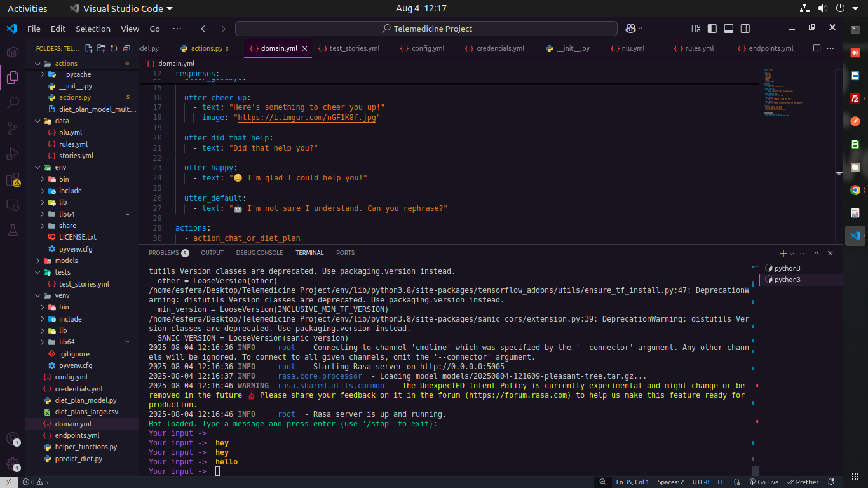Open the Search view in activity bar

point(12,102)
